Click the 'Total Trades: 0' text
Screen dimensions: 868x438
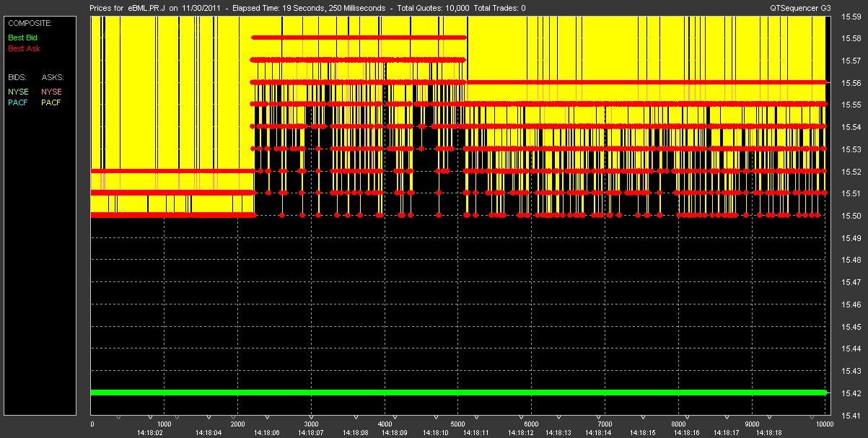point(500,8)
